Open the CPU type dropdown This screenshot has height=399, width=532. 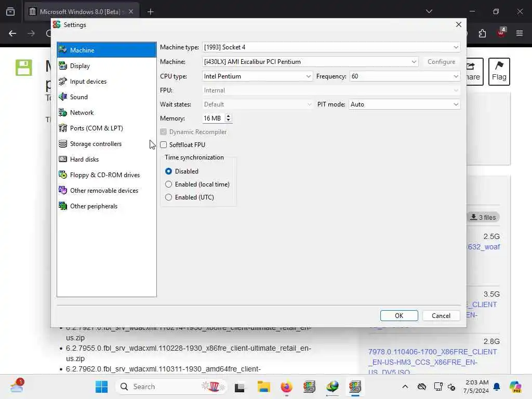click(257, 76)
